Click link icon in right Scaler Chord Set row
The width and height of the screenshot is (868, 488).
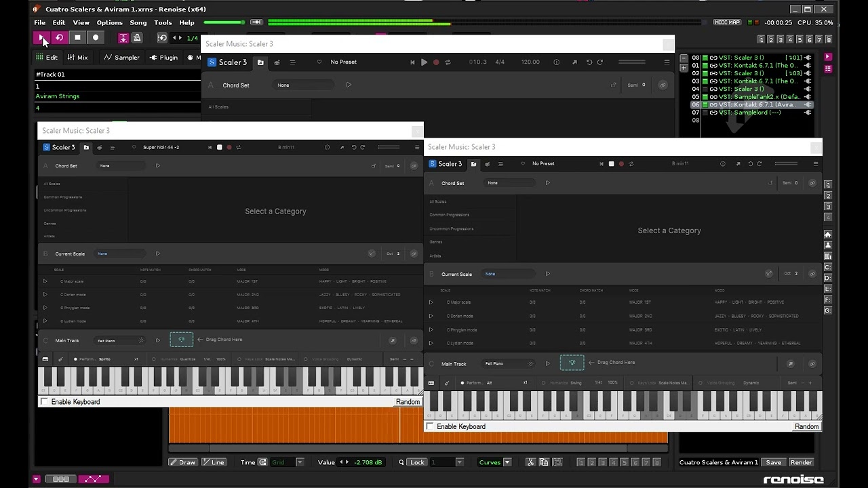point(812,183)
